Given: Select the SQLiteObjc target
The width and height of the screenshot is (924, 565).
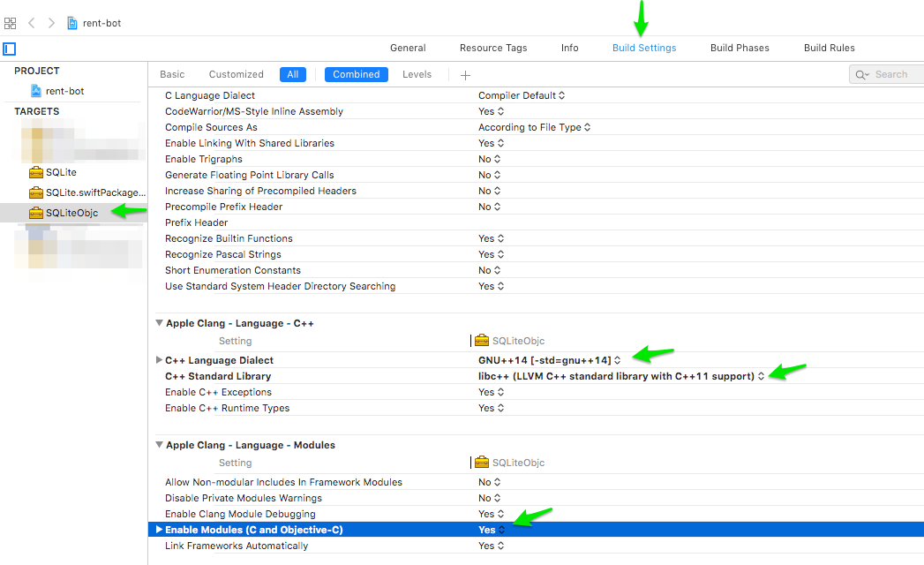Looking at the screenshot, I should (71, 213).
